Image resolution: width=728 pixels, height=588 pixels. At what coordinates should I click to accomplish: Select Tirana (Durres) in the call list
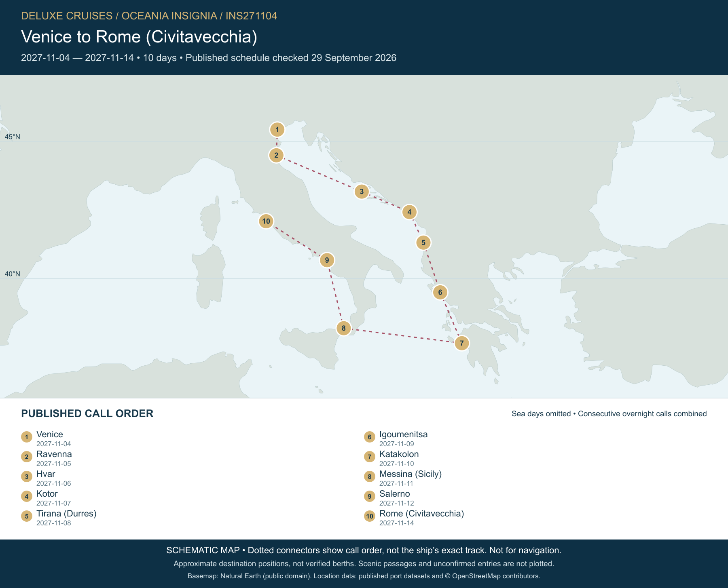pyautogui.click(x=66, y=514)
